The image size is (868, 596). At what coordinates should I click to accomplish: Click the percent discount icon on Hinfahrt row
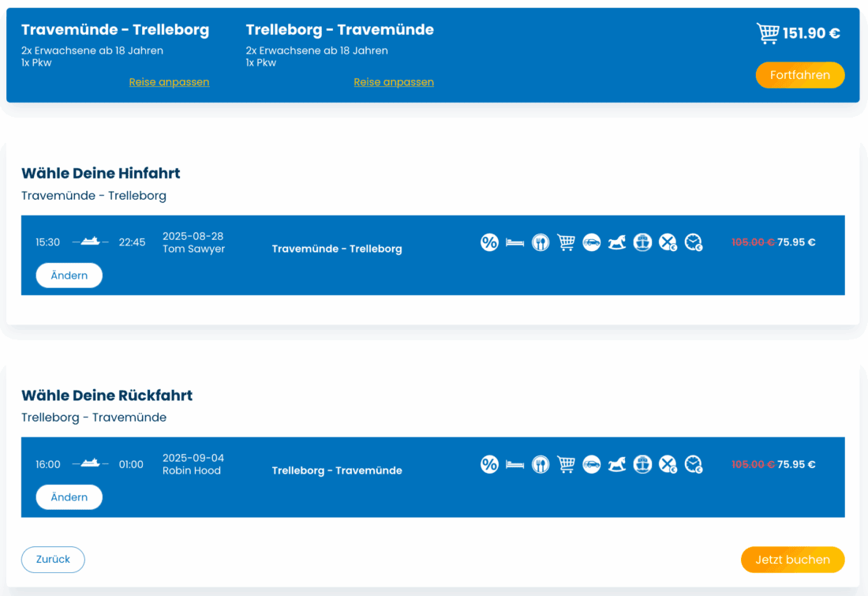[x=490, y=242]
